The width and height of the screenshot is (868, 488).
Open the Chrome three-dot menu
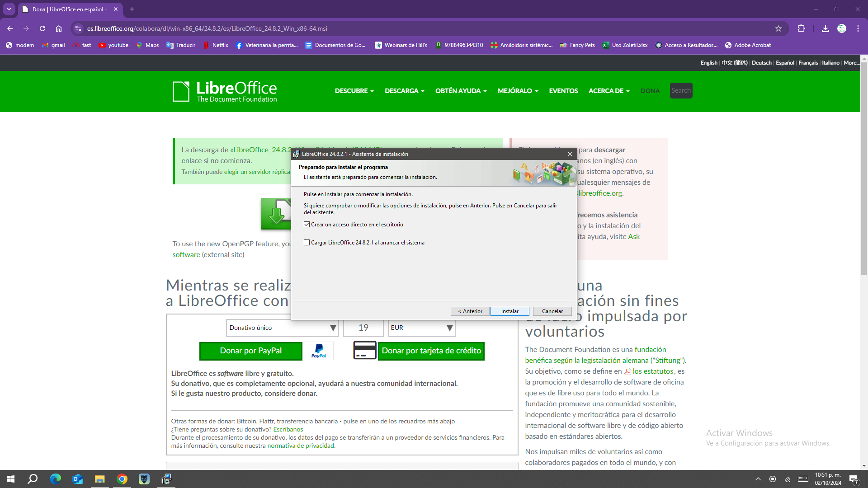pyautogui.click(x=858, y=28)
